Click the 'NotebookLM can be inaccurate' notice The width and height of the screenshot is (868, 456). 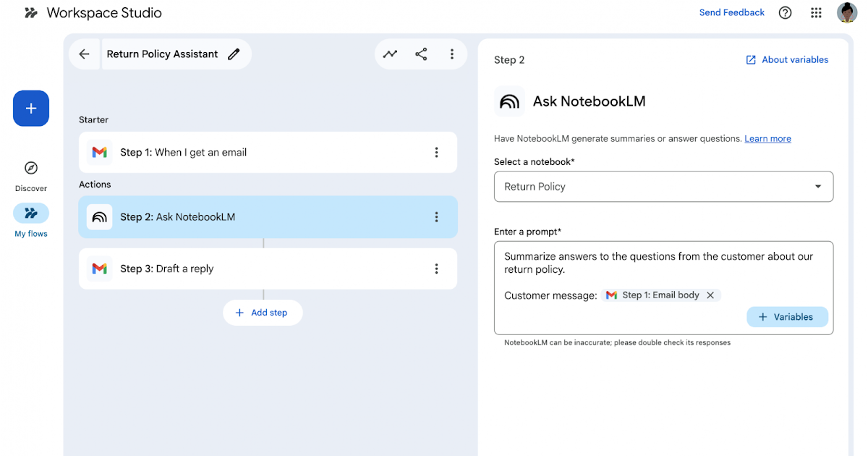[617, 342]
